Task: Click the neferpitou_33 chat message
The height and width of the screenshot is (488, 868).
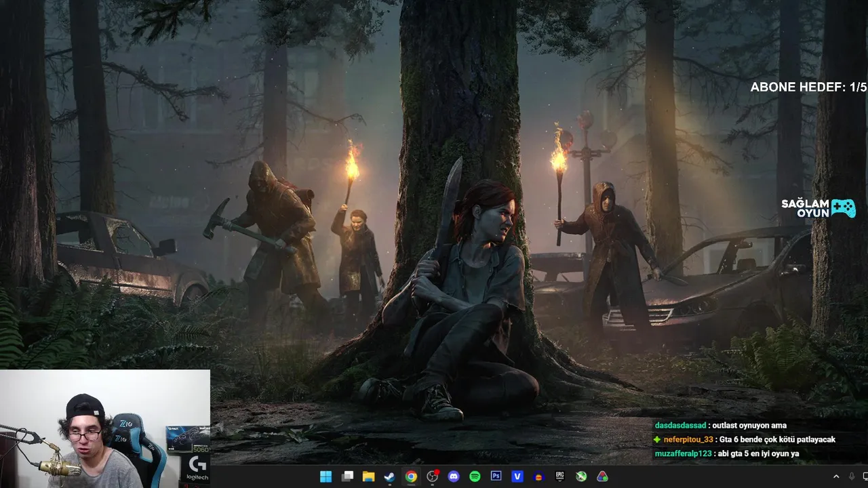Action: (745, 439)
